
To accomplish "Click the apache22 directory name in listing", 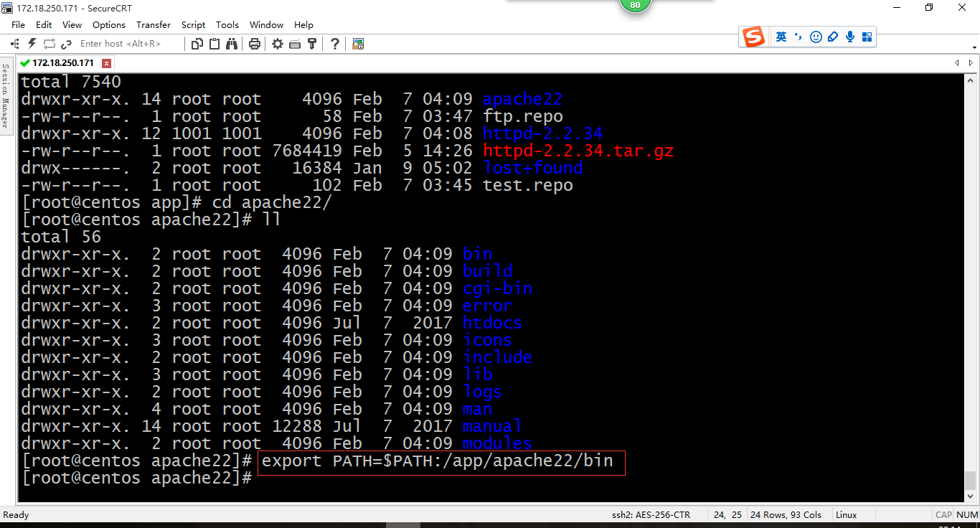I will 522,99.
